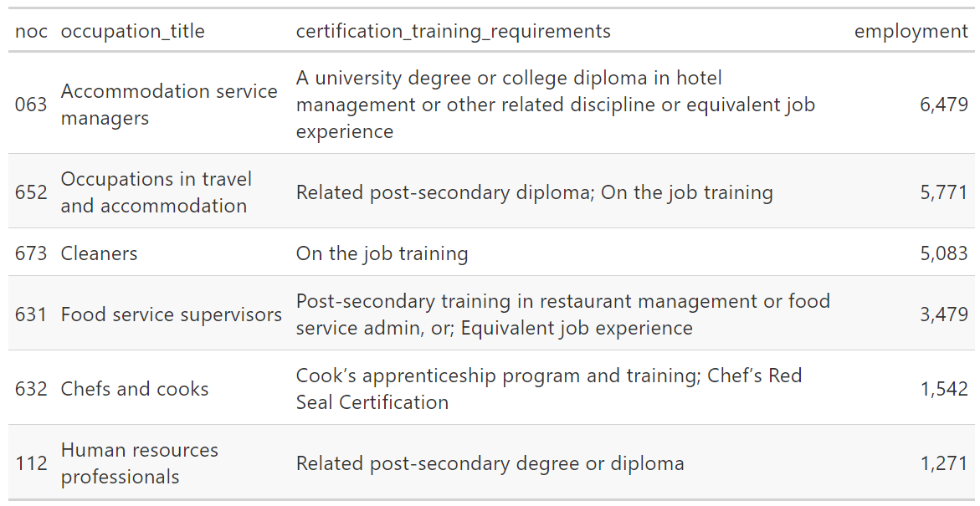This screenshot has height=506, width=980.
Task: Select the employment value 5,771
Action: (x=943, y=192)
